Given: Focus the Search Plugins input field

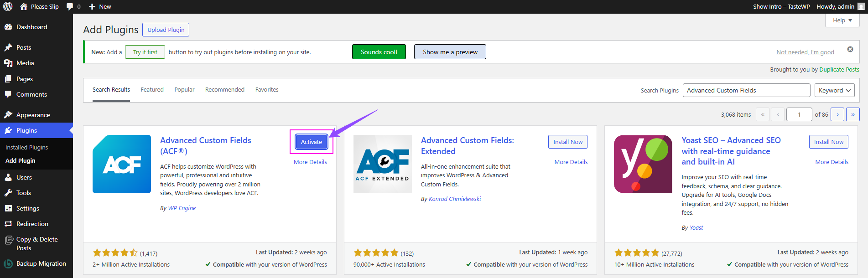Looking at the screenshot, I should click(746, 90).
